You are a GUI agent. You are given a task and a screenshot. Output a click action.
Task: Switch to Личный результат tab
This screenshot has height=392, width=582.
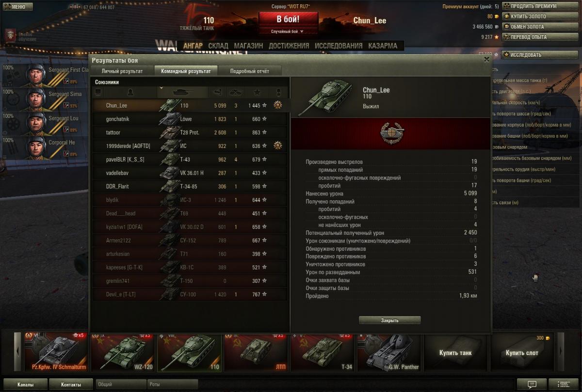122,71
